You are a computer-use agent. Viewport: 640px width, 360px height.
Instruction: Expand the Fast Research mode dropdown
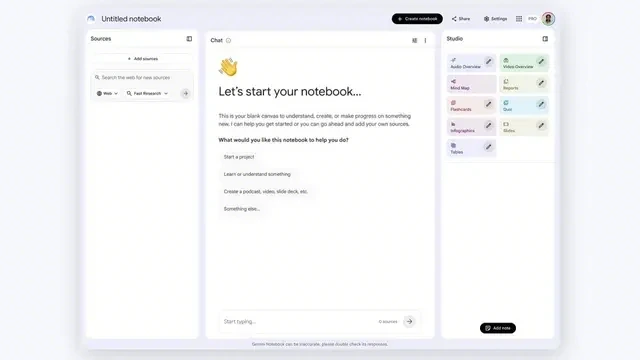pyautogui.click(x=147, y=93)
